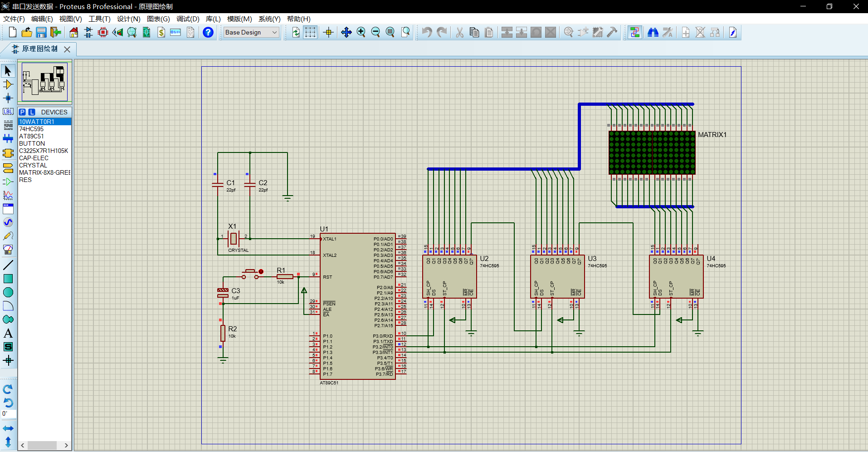Click the Open Project folder icon

(x=27, y=32)
